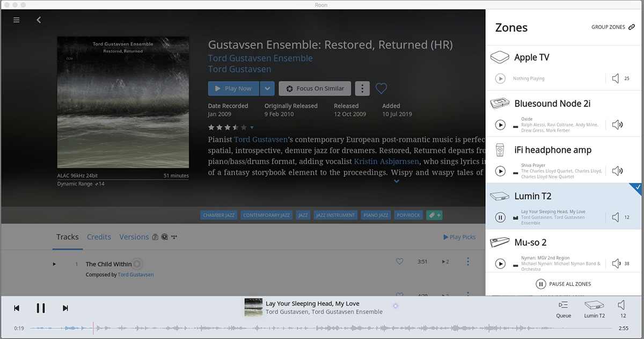Open volume for the Lumin T2 zone

click(x=616, y=217)
